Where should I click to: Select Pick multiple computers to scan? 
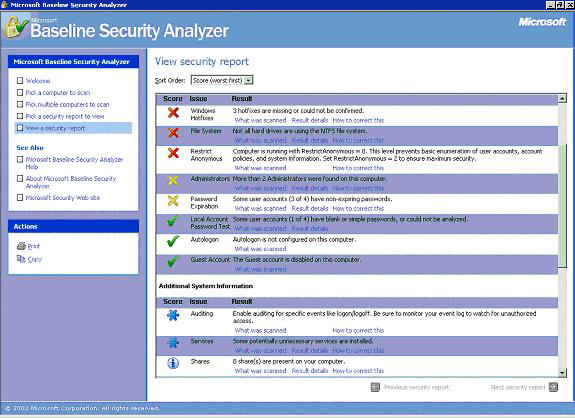(x=67, y=104)
